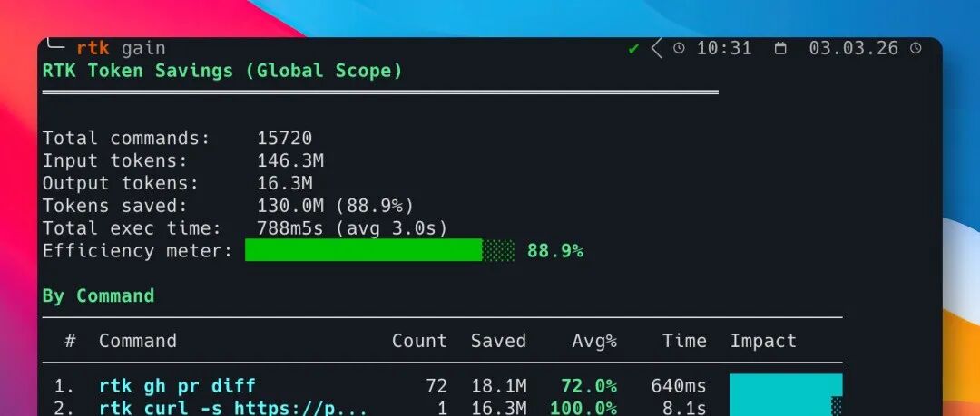Screen dimensions: 980x416
Task: Click the 'Input tokens:' label
Action: coord(115,160)
